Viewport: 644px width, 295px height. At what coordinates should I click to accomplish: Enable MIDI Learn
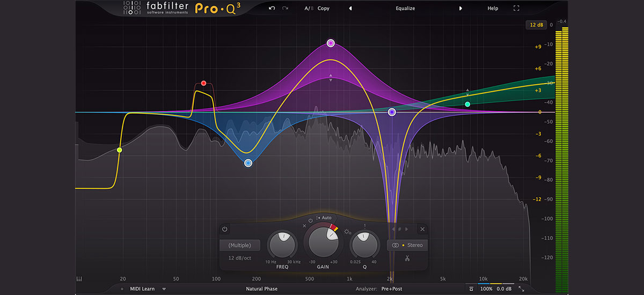coord(142,289)
